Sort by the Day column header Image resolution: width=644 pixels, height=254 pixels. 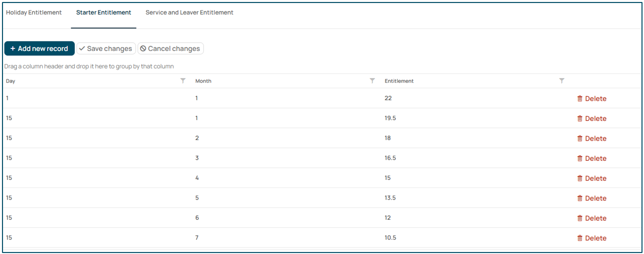tap(11, 81)
